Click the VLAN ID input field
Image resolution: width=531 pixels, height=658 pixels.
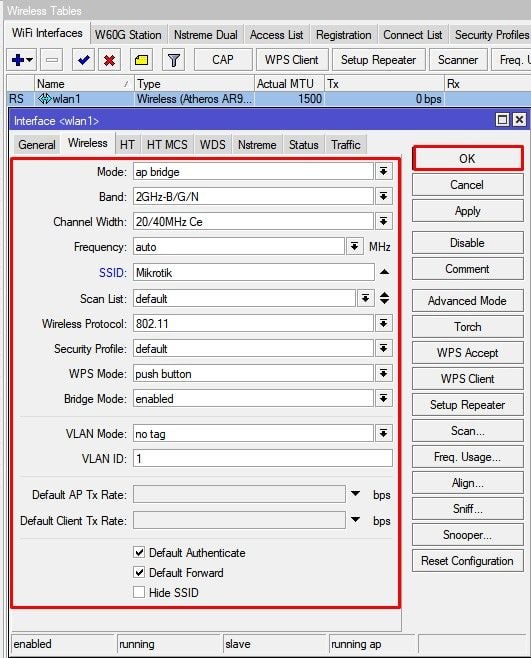[x=263, y=458]
